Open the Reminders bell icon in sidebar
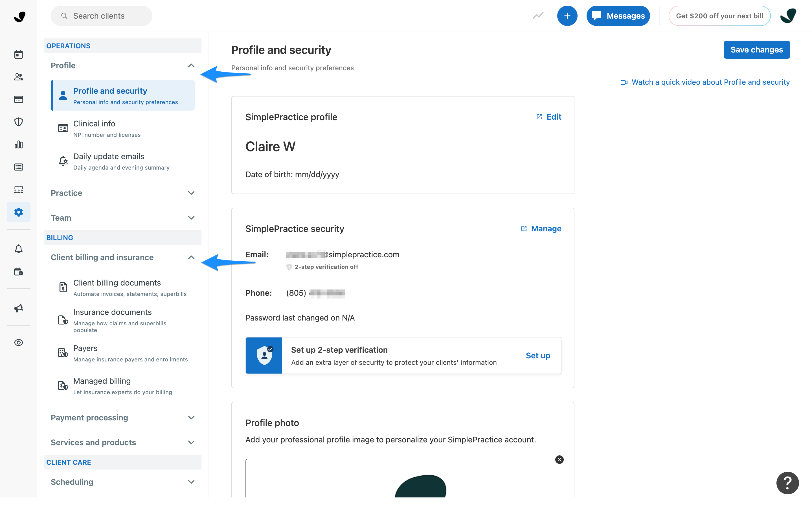812x509 pixels. click(19, 249)
